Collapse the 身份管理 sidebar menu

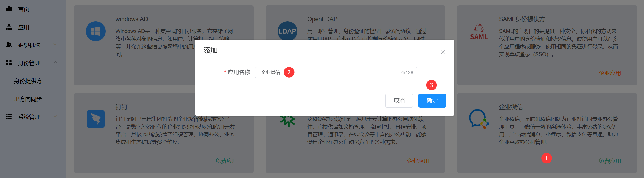(55, 63)
